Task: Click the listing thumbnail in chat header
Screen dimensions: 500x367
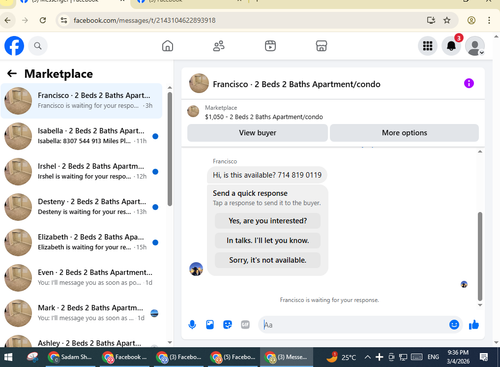Action: point(199,83)
